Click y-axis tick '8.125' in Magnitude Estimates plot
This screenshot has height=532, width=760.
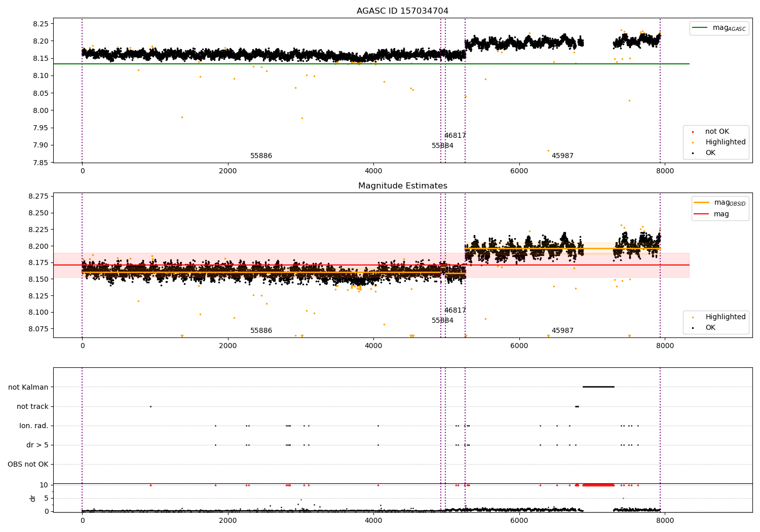tap(38, 296)
